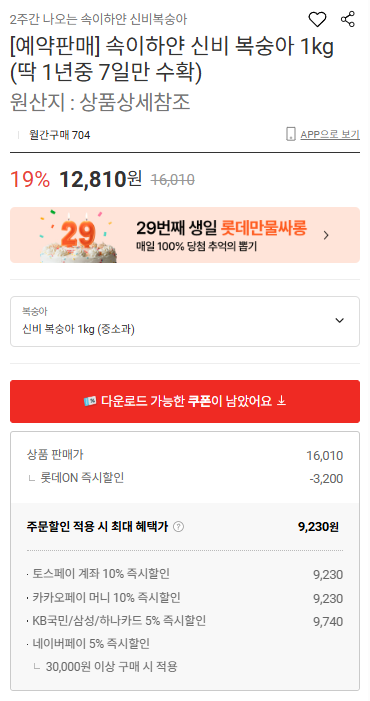Select the 카카오페이 머니 10% 즉시할인 row
Image resolution: width=370 pixels, height=701 pixels.
[x=185, y=598]
